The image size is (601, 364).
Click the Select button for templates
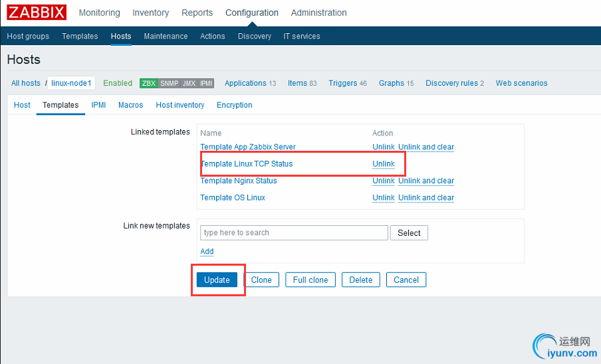(x=409, y=232)
